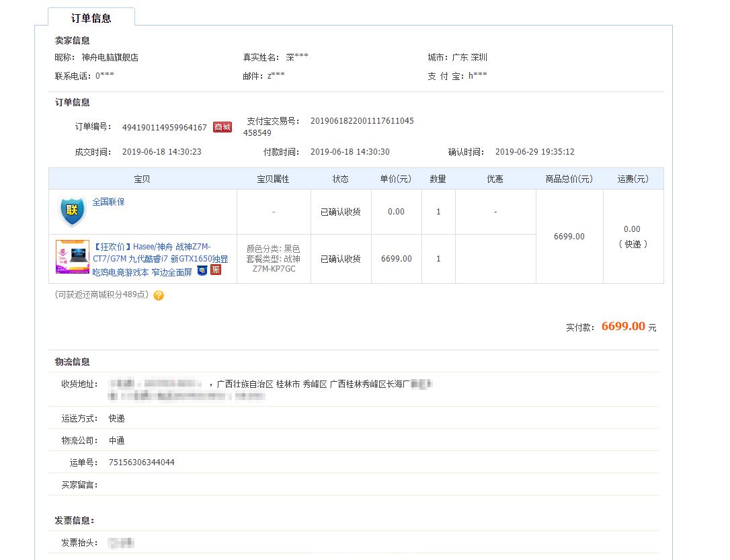730x560 pixels.
Task: Click the red 聚 badge icon
Action: pos(216,270)
